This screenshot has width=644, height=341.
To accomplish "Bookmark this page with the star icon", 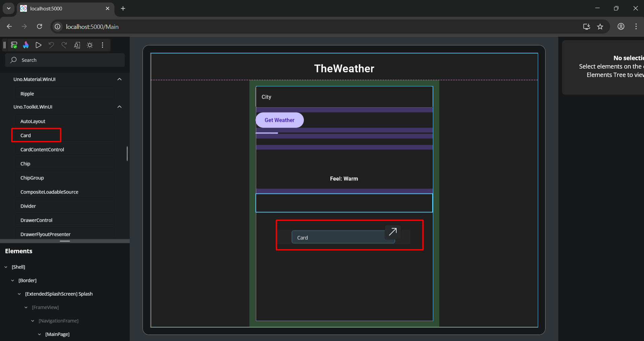I will pos(600,27).
